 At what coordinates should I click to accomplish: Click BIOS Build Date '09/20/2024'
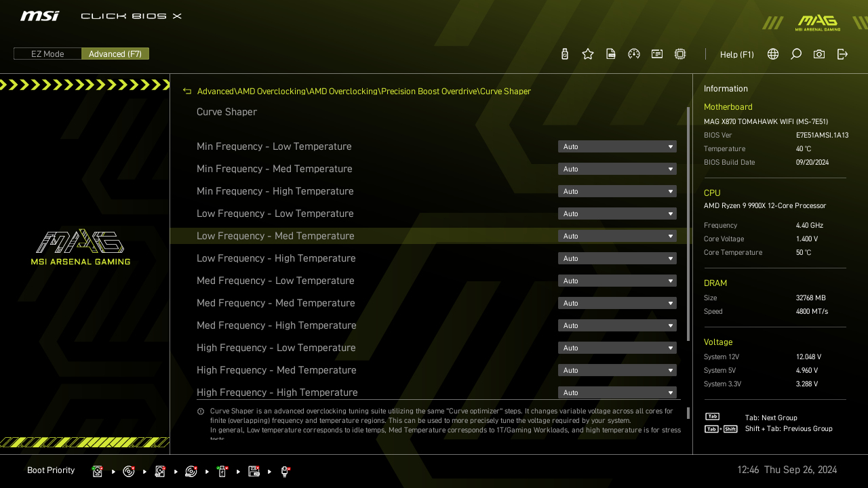[812, 163]
